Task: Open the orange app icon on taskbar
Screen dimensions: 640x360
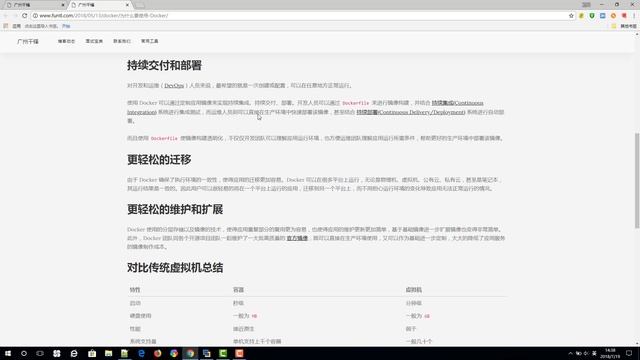Action: [x=239, y=353]
